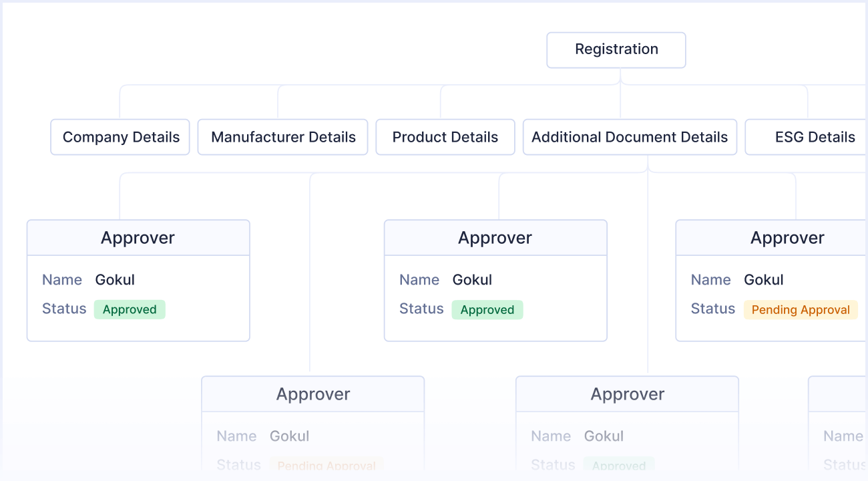
Task: Select the Registration root node
Action: pyautogui.click(x=616, y=49)
